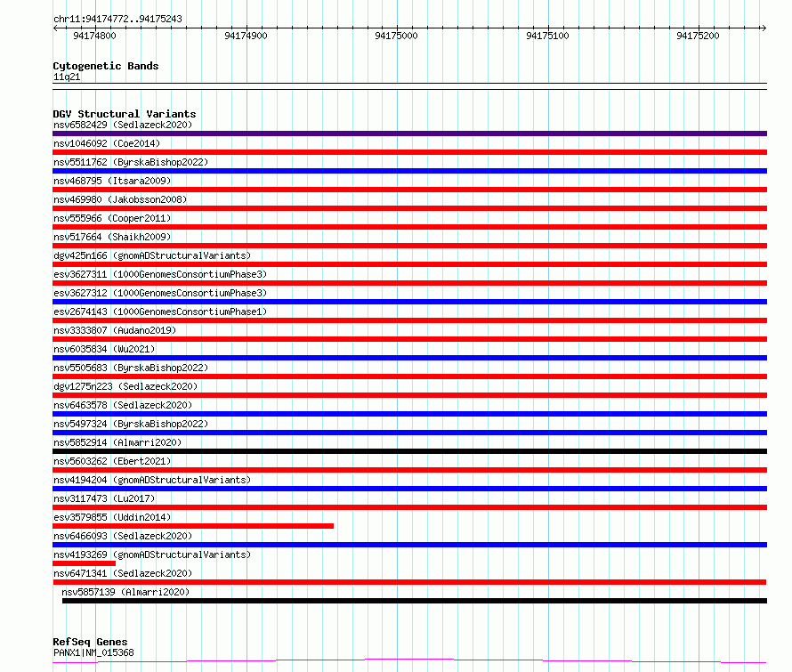
Task: Click the DGV Structural Variants track title
Action: tap(125, 114)
